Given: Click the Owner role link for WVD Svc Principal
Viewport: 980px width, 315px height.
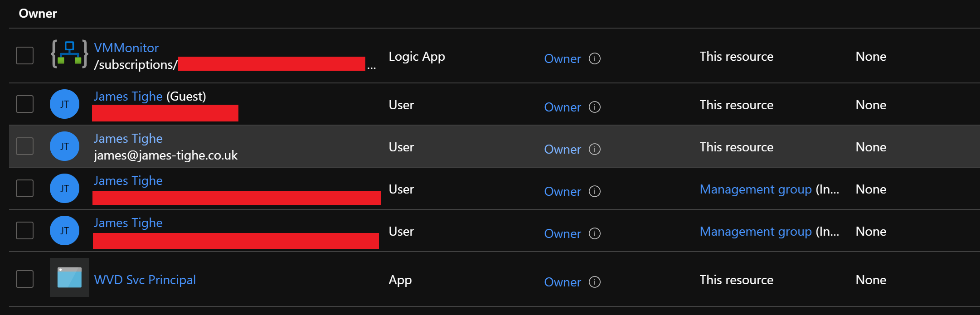Looking at the screenshot, I should pyautogui.click(x=562, y=282).
